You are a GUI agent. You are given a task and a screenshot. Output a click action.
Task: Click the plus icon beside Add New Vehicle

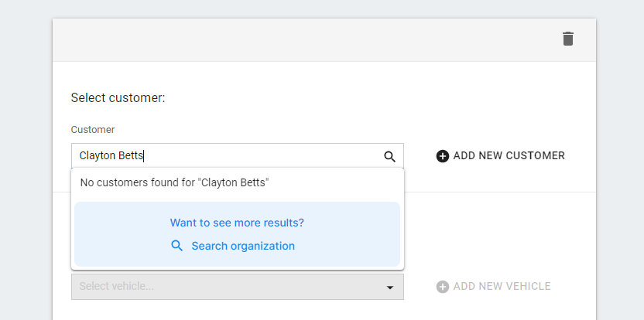442,287
